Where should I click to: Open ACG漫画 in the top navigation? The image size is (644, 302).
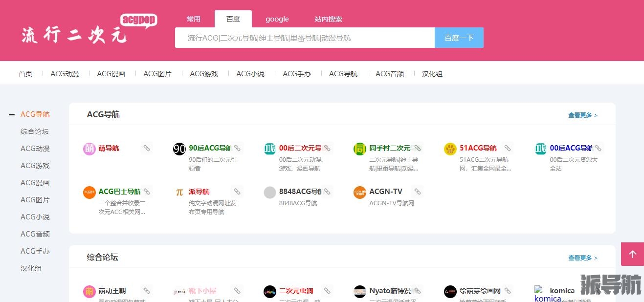111,74
